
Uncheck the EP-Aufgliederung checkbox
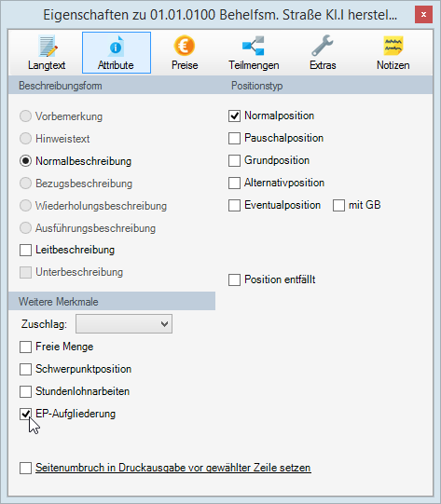tap(26, 414)
